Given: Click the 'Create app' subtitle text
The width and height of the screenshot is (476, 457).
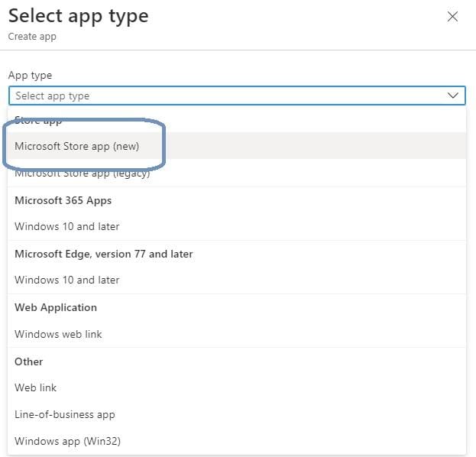Looking at the screenshot, I should click(32, 36).
